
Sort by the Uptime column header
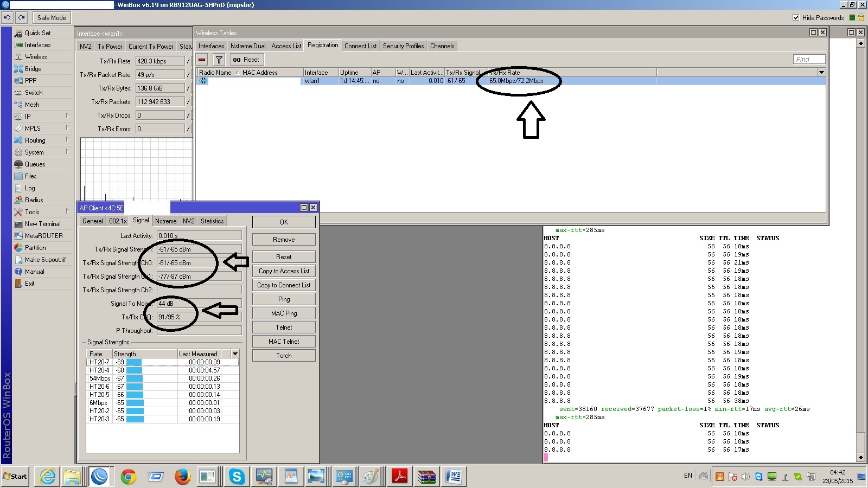pyautogui.click(x=355, y=73)
